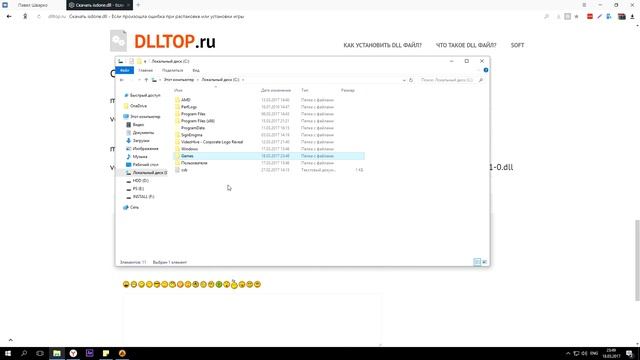This screenshot has width=640, height=360.
Task: Open the Windows Start menu
Action: pos(8,353)
